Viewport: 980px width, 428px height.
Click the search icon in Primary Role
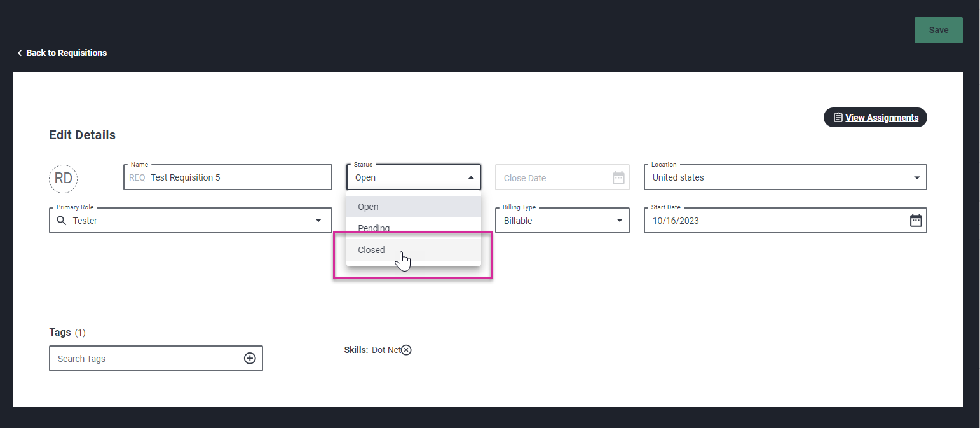62,221
